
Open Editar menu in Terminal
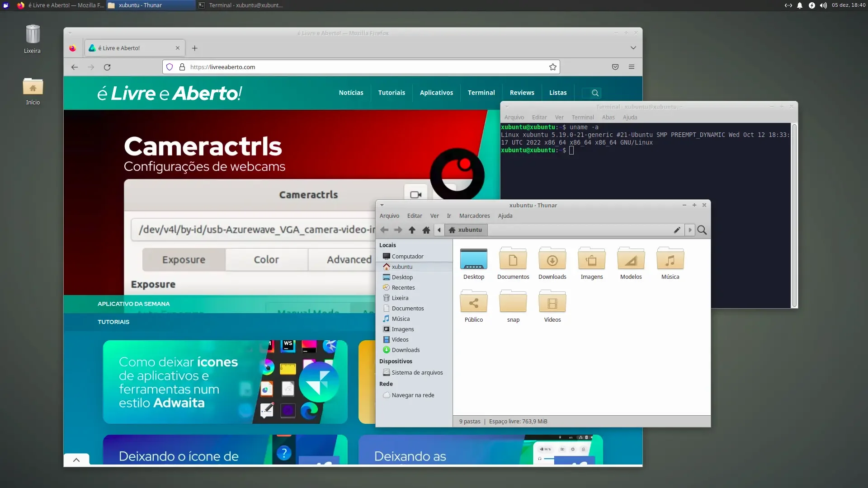tap(539, 117)
